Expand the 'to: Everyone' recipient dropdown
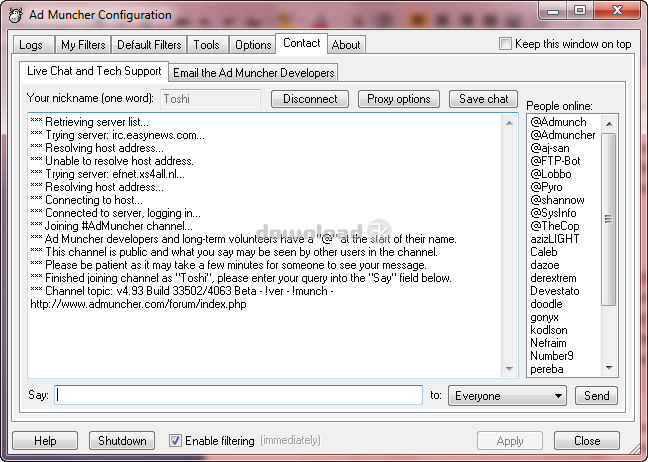Screen dimensions: 648x462 [x=507, y=396]
